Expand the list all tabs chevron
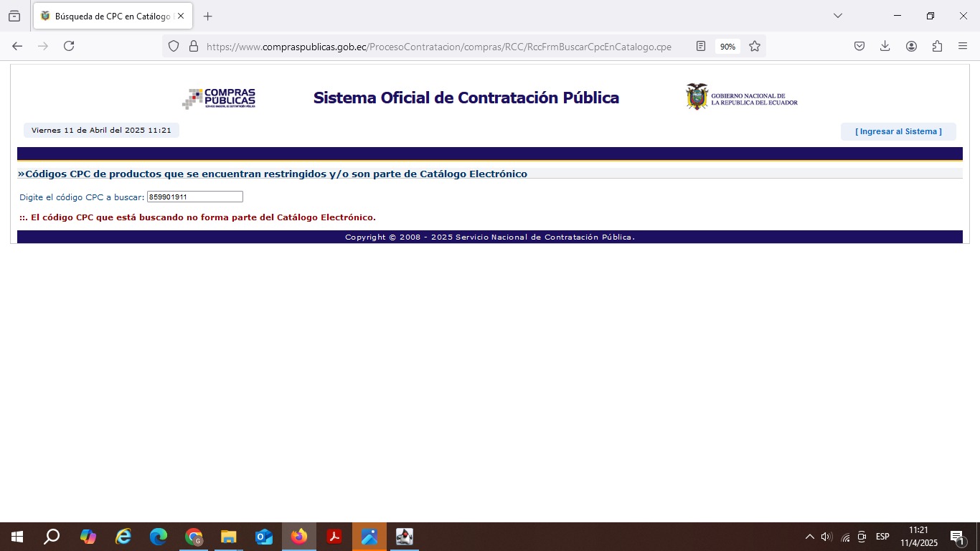This screenshot has width=980, height=551. click(x=837, y=16)
